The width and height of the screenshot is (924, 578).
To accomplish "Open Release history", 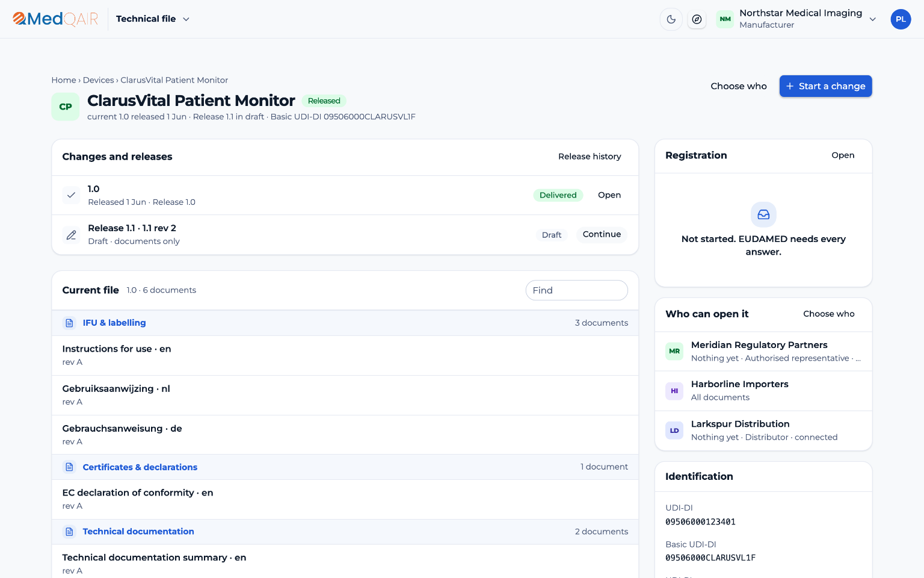I will (x=590, y=157).
